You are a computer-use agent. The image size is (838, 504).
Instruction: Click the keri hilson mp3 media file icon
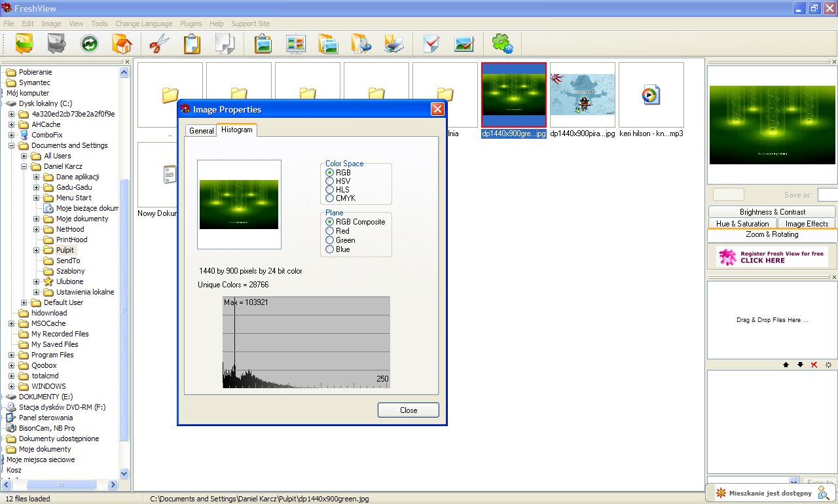[651, 95]
